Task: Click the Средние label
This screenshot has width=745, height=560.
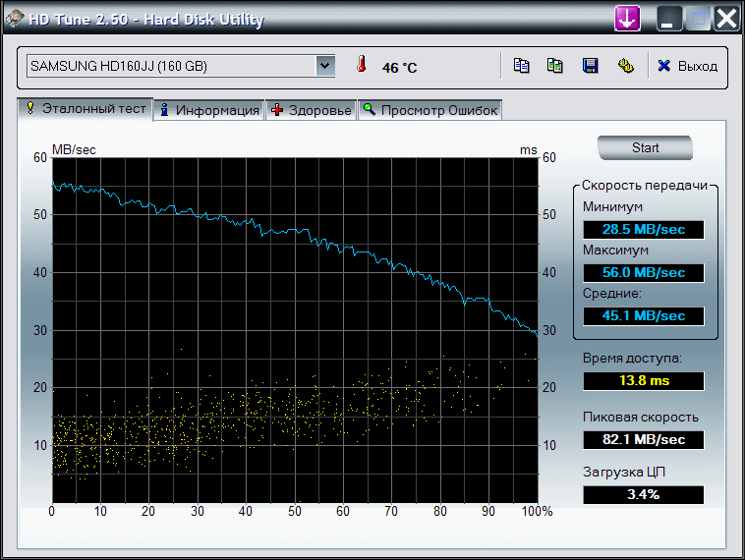Action: (x=612, y=294)
